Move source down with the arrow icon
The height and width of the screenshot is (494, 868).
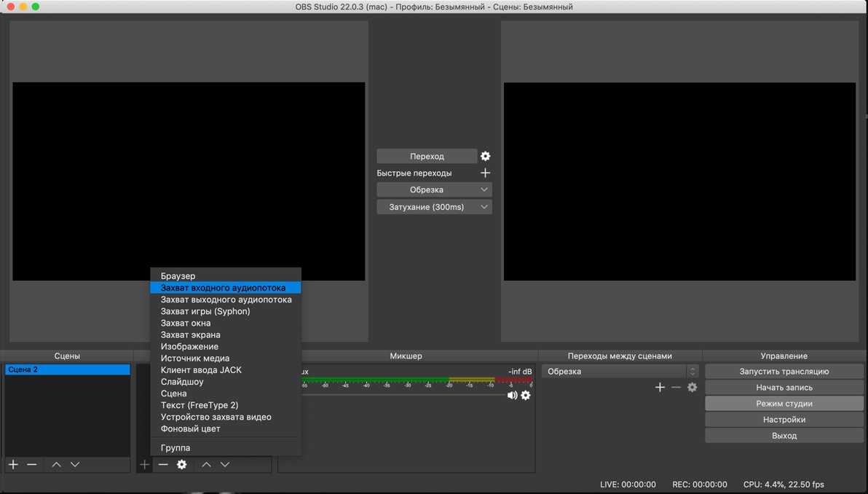[225, 465]
